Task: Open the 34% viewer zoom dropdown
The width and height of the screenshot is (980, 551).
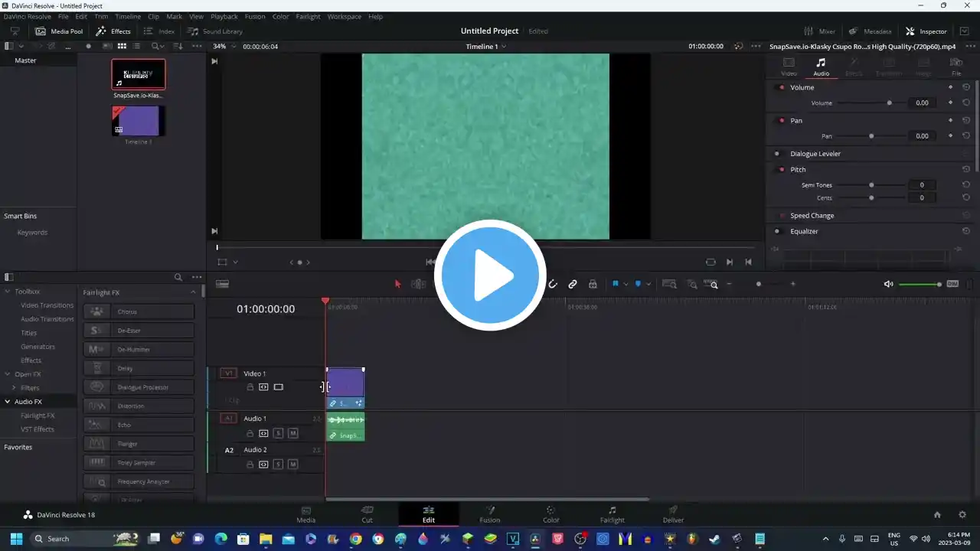Action: point(224,47)
